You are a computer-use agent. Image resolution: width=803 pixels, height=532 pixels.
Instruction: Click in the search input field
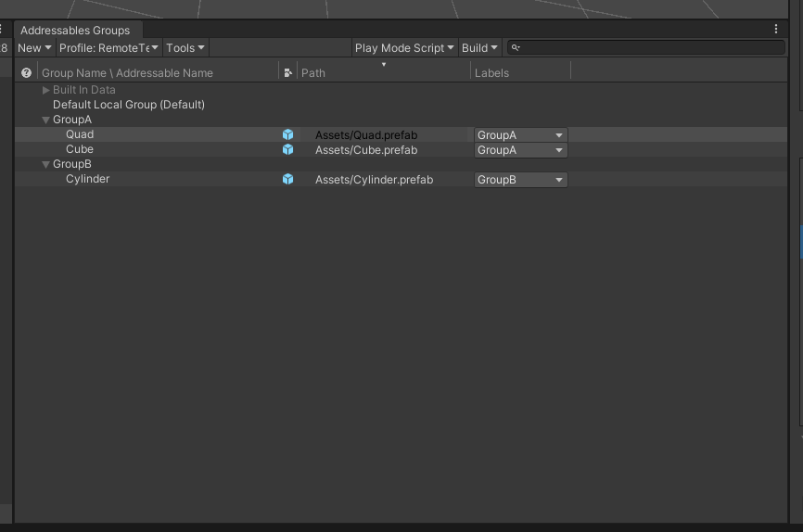point(646,47)
